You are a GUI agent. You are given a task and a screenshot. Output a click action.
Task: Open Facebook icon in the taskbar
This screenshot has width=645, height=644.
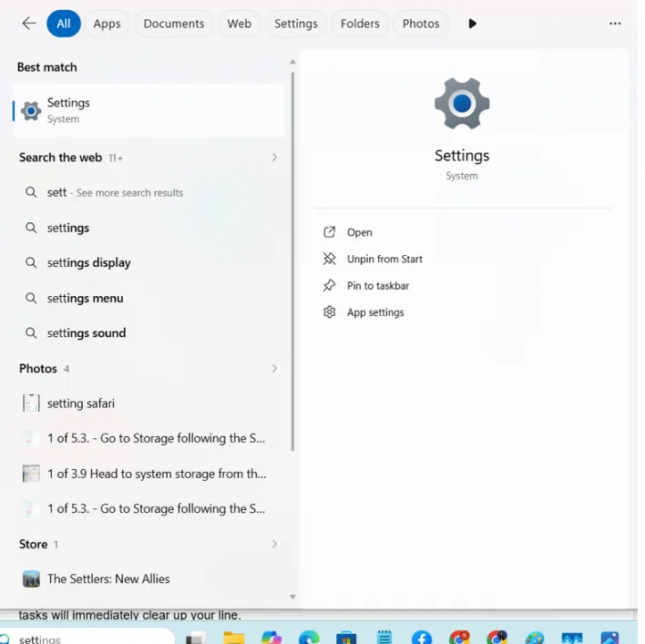pos(422,638)
